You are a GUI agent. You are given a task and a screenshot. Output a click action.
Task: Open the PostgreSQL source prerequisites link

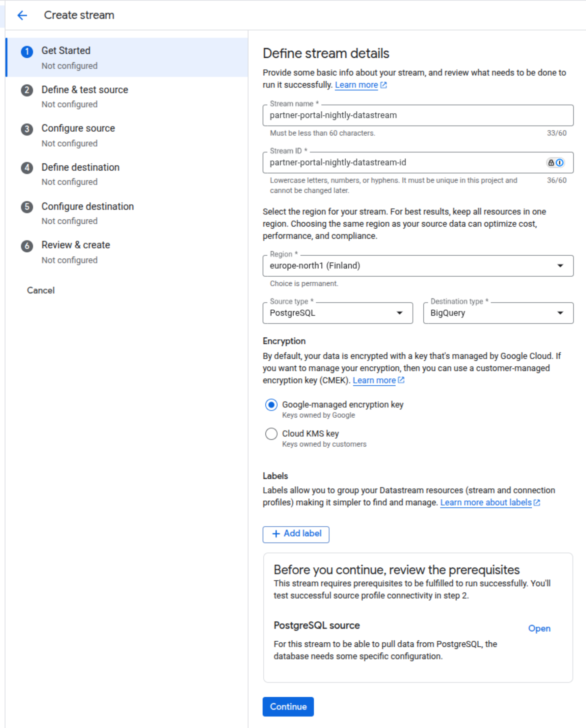point(539,628)
